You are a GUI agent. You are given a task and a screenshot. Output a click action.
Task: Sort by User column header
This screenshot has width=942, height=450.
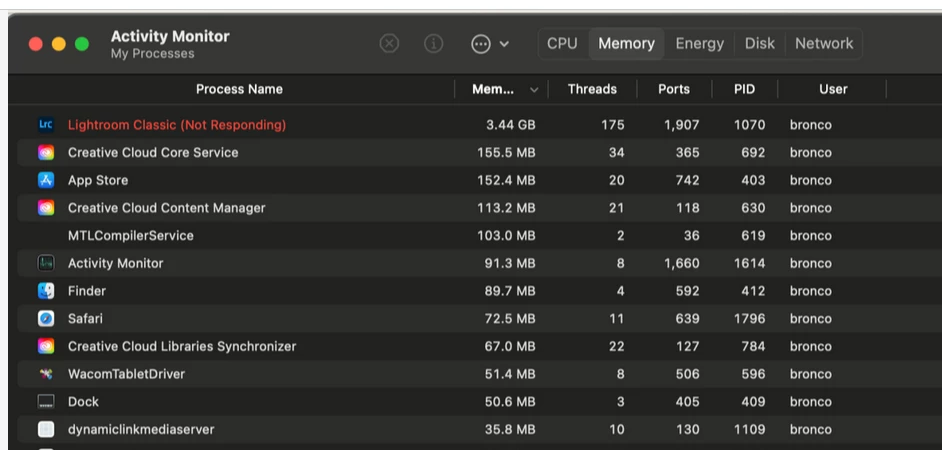point(833,90)
